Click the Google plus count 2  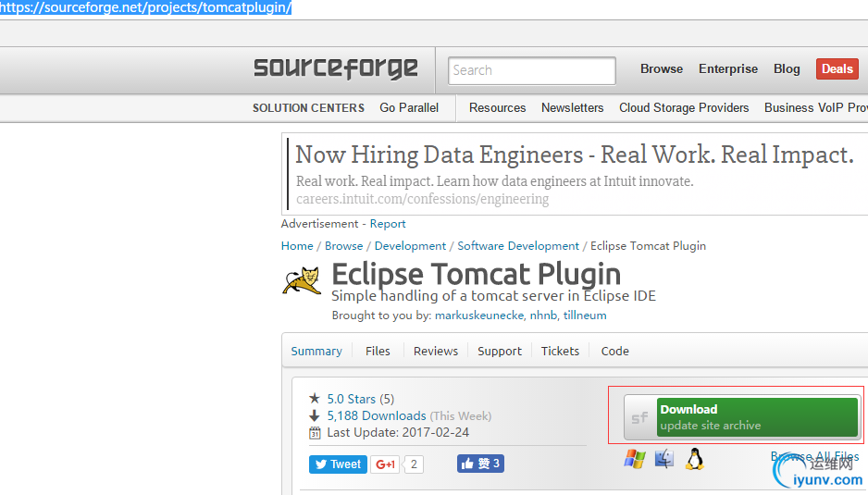tap(414, 464)
